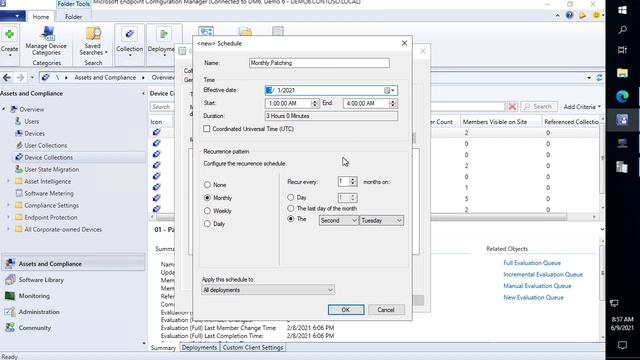The image size is (640, 360).
Task: Open the Monitoring workspace
Action: 34,296
